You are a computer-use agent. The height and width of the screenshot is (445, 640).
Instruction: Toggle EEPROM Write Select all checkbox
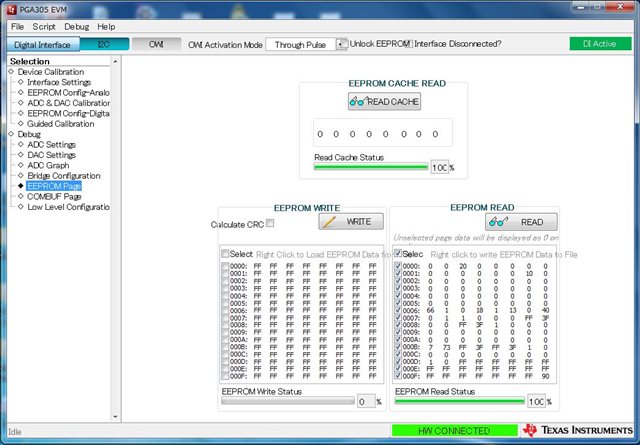coord(224,254)
